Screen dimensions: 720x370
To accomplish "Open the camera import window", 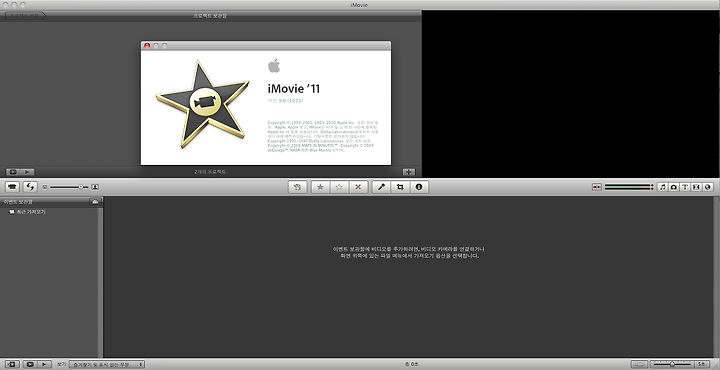I will point(12,187).
